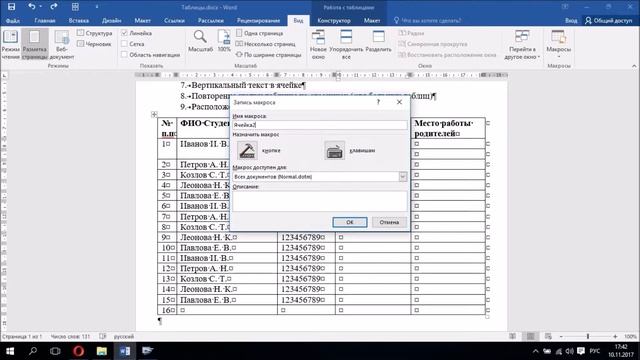Open the Ссылки tab
The height and width of the screenshot is (360, 640).
pos(174,20)
